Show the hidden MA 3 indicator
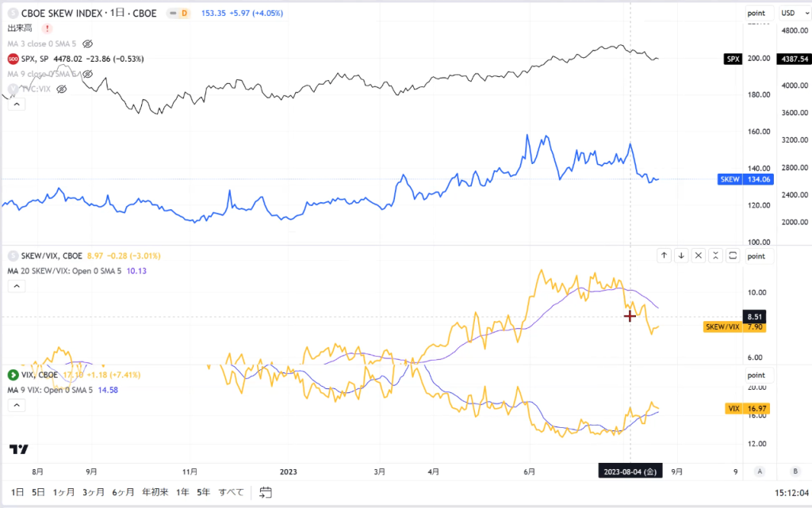Screen dimensions: 812x508 click(x=87, y=44)
